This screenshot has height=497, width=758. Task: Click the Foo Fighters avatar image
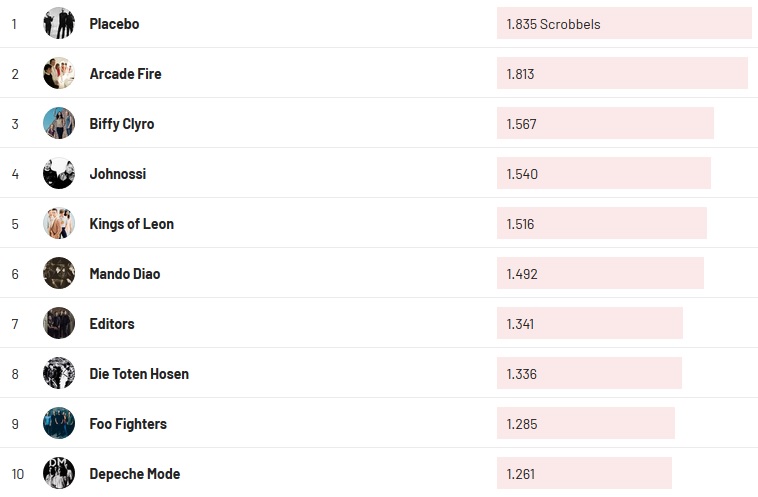point(59,423)
